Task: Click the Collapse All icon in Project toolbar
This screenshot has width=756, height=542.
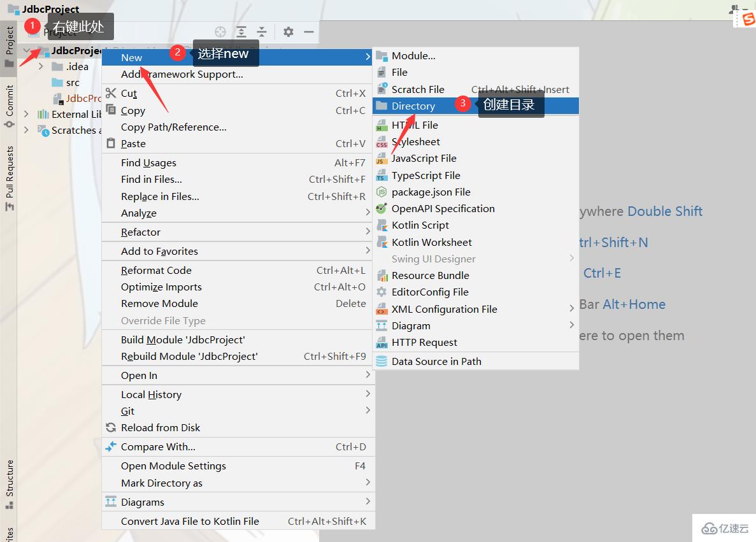Action: 261,32
